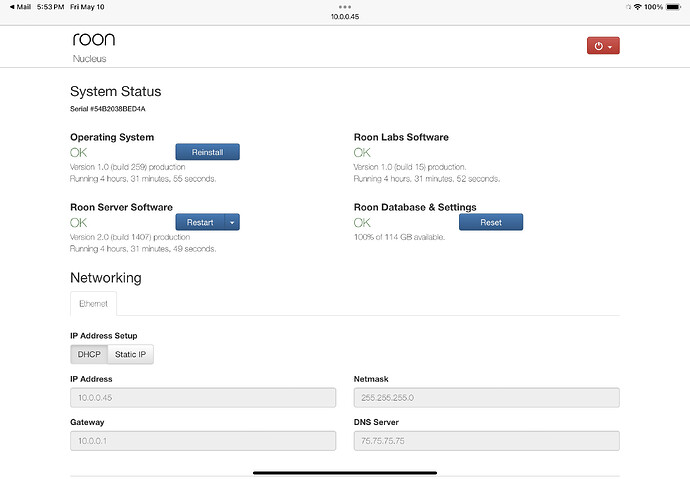Click the 100% of 114 GB available text
Viewport: 690px width, 479px height.
coord(400,237)
